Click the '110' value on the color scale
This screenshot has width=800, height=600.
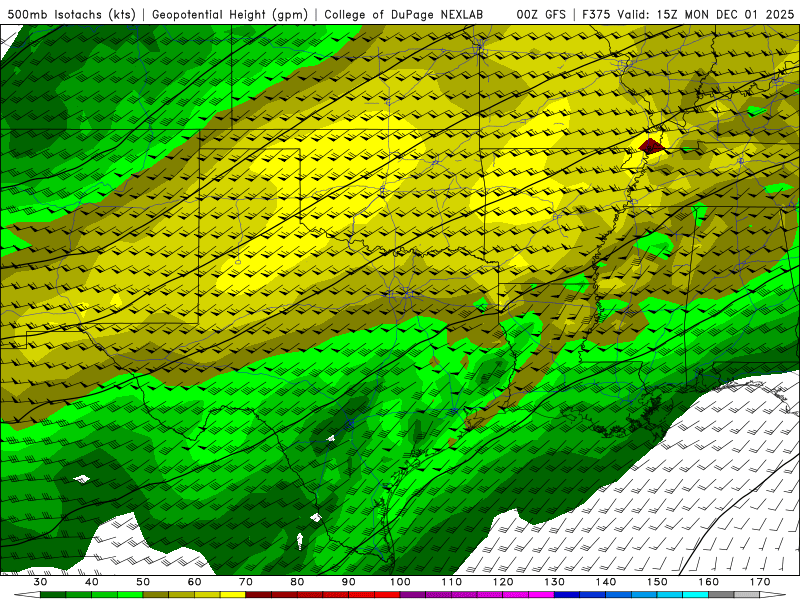452,582
